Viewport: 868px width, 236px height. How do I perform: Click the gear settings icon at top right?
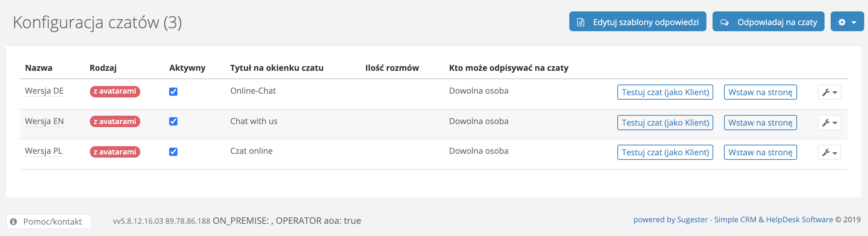(842, 22)
